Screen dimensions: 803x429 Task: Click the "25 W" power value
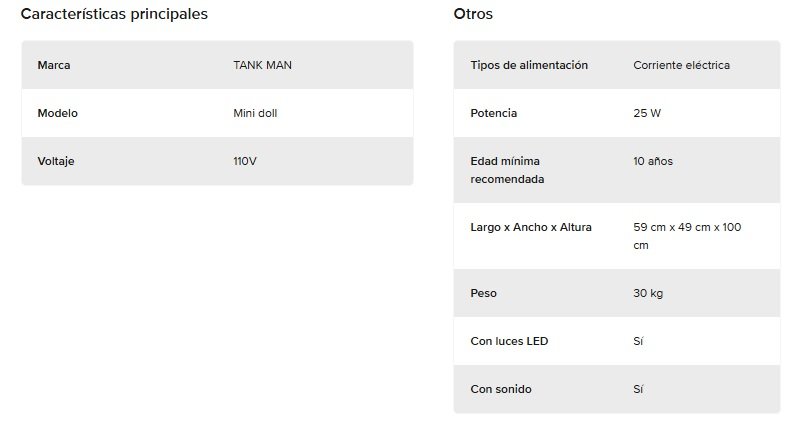click(x=647, y=113)
